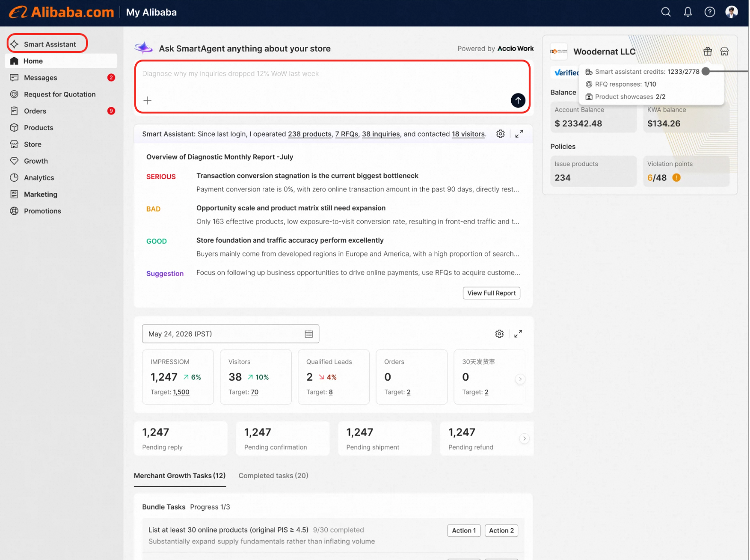Open the Pending shipment card
Viewport: 750px width, 560px height.
(x=385, y=438)
